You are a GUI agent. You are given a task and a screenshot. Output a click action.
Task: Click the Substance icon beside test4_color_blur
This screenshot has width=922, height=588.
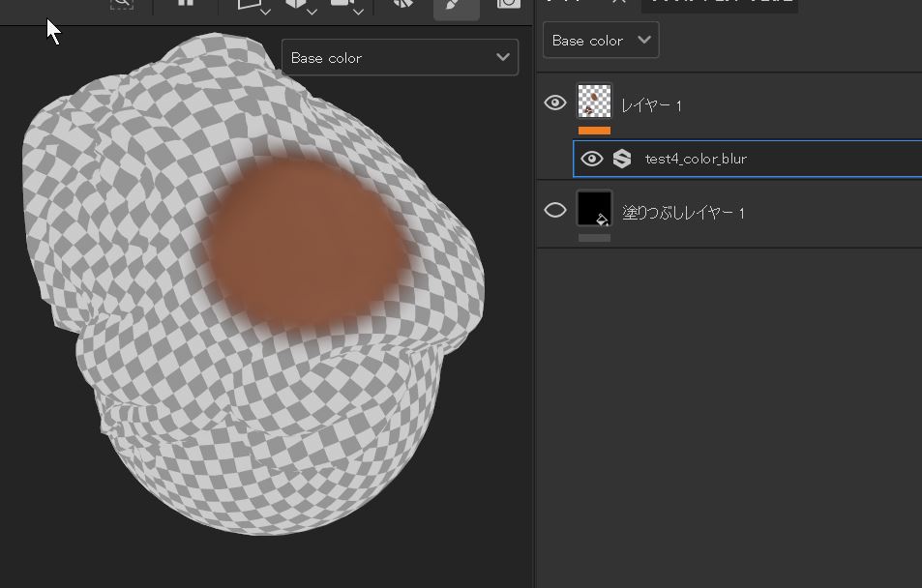coord(622,159)
